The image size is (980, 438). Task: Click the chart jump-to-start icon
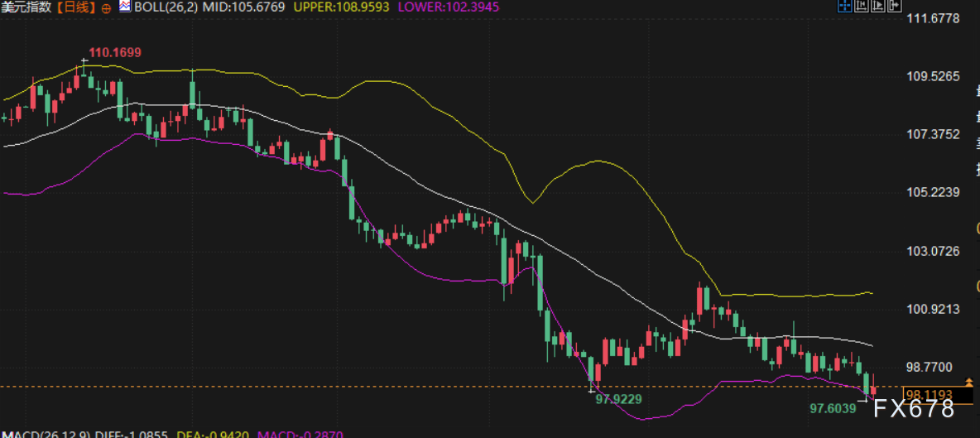(862, 6)
